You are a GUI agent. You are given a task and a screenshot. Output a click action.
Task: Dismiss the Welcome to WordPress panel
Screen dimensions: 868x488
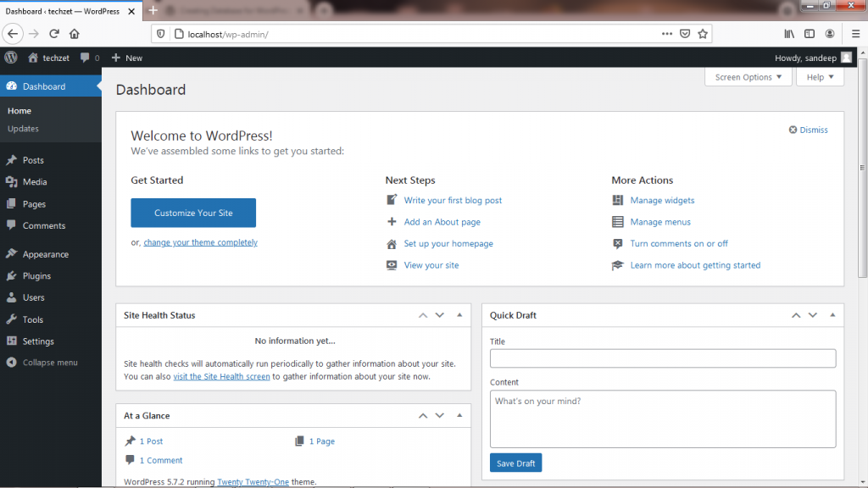tap(808, 130)
